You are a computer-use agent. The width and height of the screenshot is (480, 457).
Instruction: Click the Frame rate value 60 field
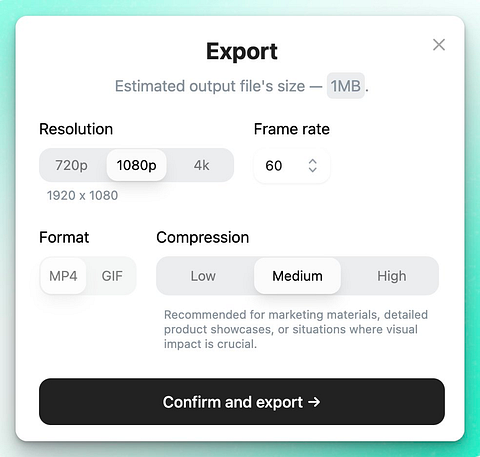[292, 166]
